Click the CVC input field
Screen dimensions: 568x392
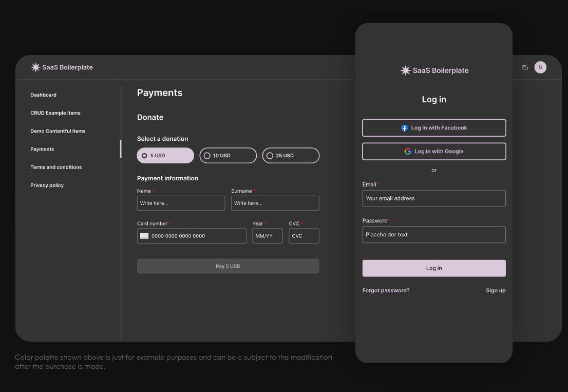304,236
